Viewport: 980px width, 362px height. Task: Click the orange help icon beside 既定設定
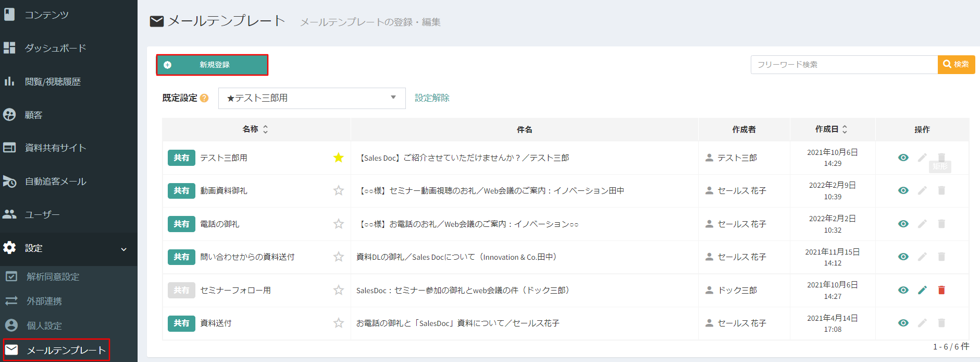pos(204,98)
